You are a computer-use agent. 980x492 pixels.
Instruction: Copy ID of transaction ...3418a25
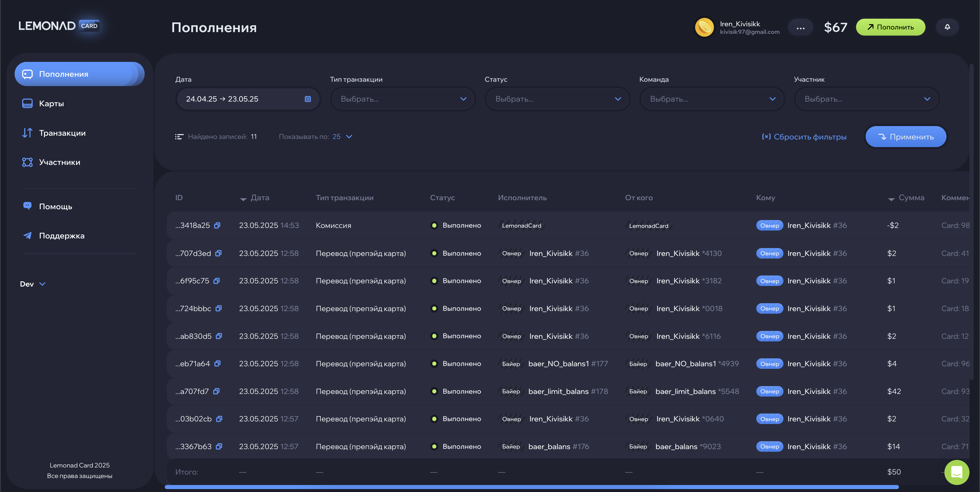[217, 225]
